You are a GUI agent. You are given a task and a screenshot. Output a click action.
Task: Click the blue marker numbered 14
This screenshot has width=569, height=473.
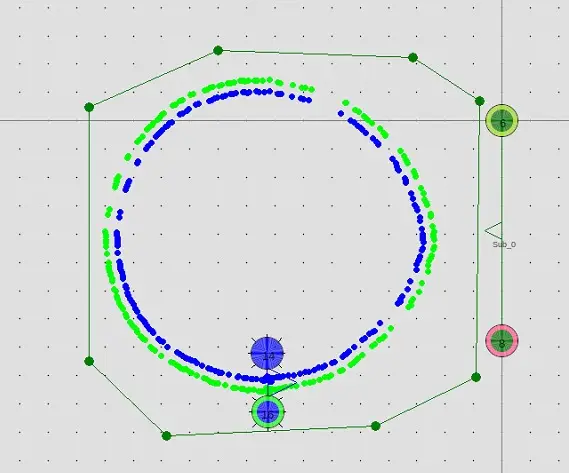(x=267, y=354)
